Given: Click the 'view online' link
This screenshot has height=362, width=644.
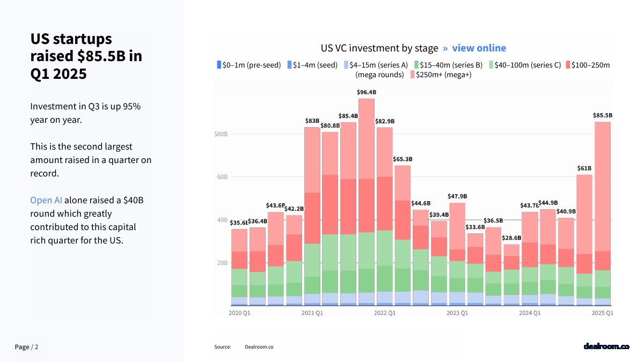Looking at the screenshot, I should pyautogui.click(x=479, y=48).
